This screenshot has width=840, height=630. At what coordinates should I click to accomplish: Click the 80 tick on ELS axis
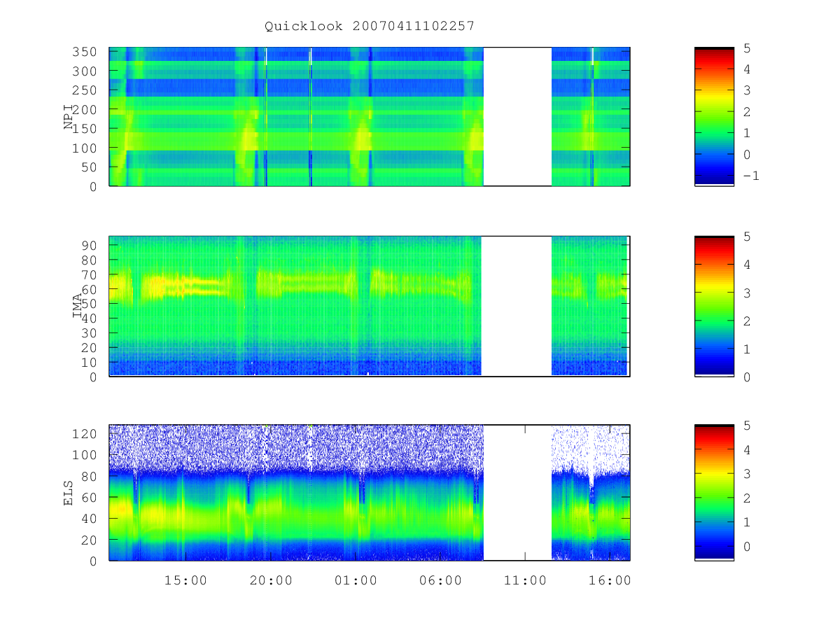tap(90, 476)
